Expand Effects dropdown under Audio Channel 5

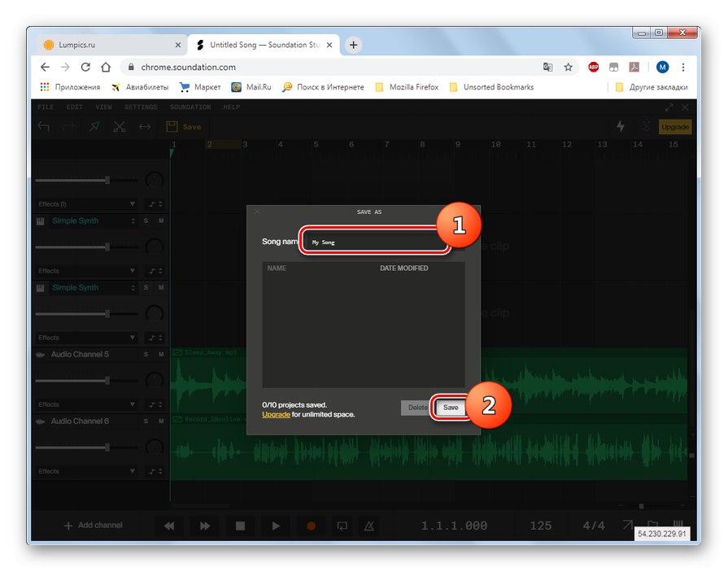[87, 405]
